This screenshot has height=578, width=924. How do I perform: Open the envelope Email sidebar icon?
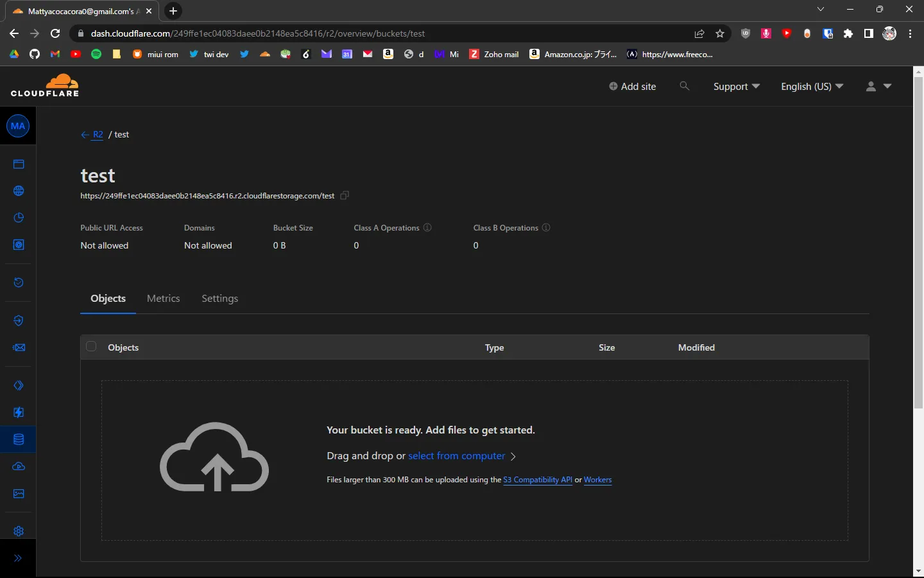tap(19, 347)
